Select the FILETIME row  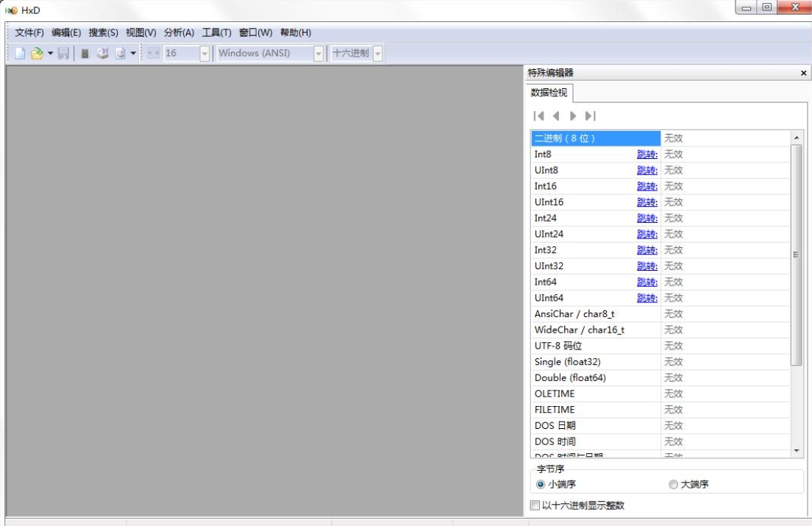660,410
